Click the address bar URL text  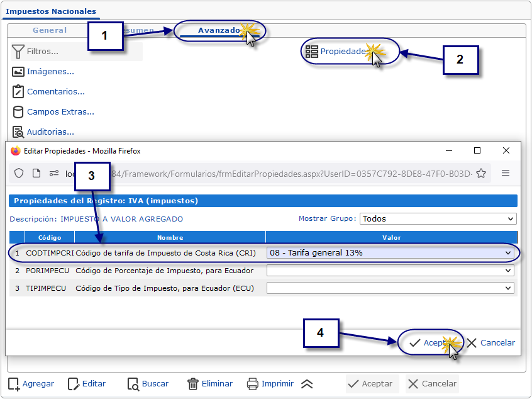tap(268, 174)
